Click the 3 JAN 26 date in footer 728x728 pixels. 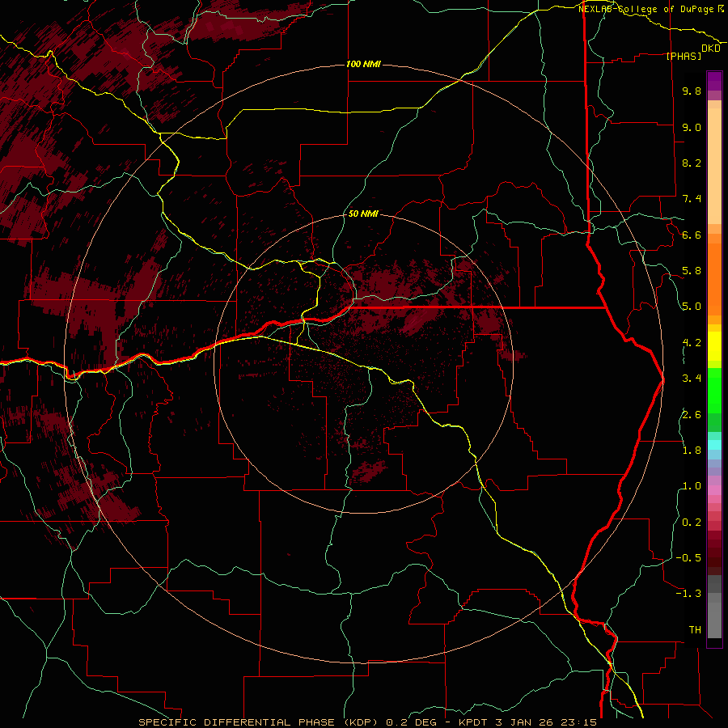click(523, 722)
